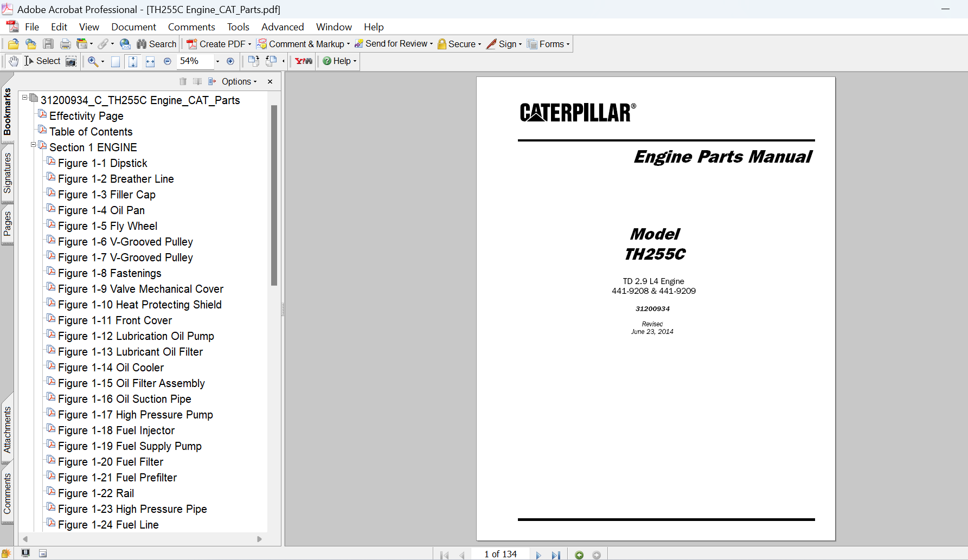Jump to the last page

tap(556, 555)
